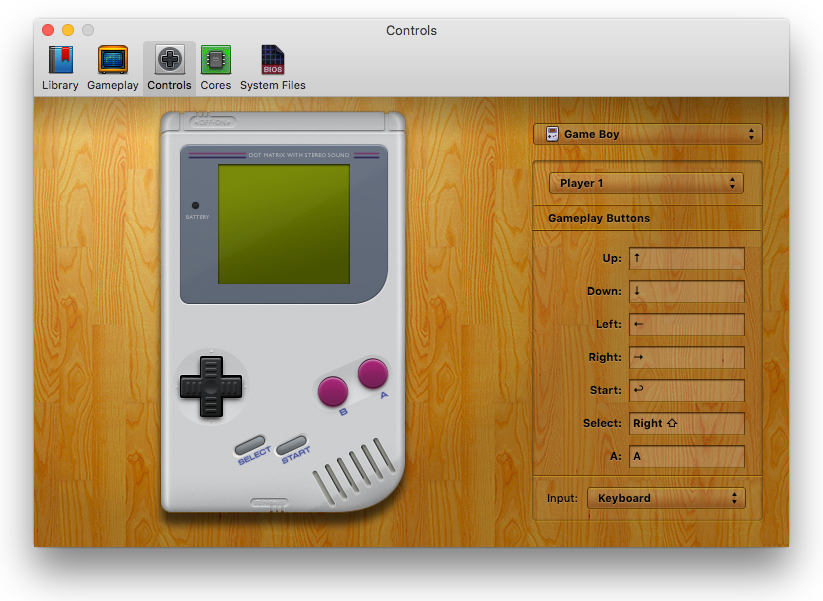Select the Controls gamepad icon
The height and width of the screenshot is (601, 823).
[169, 61]
